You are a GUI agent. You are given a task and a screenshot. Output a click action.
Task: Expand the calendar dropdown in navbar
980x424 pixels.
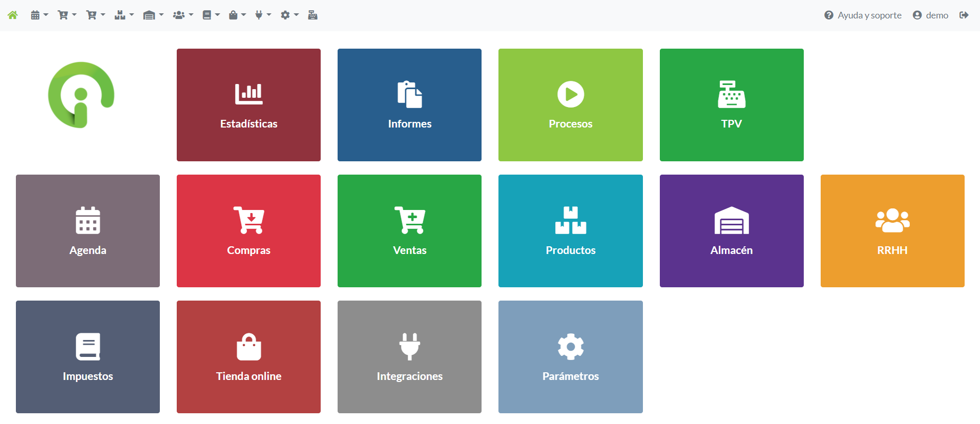coord(39,15)
